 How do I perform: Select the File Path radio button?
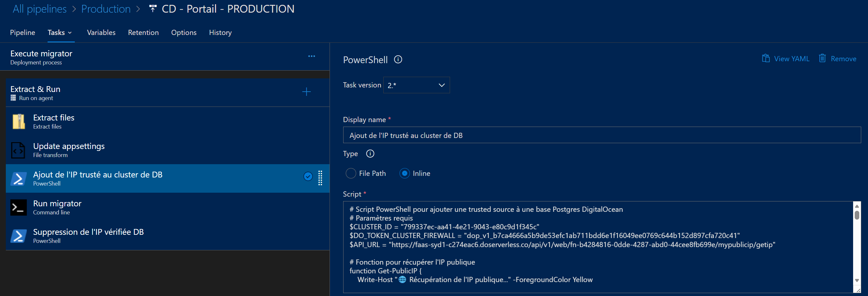[x=351, y=173]
